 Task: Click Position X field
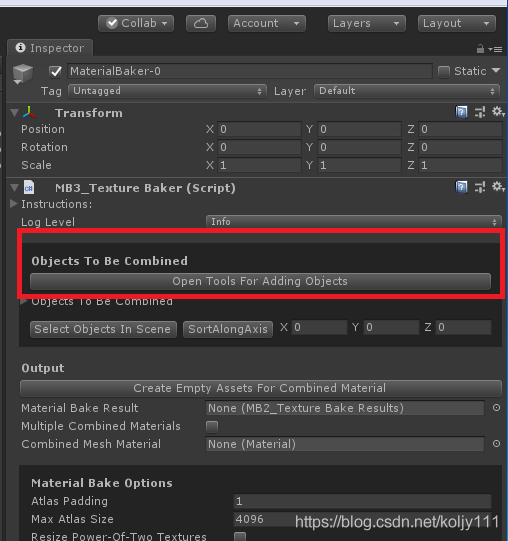tap(259, 129)
